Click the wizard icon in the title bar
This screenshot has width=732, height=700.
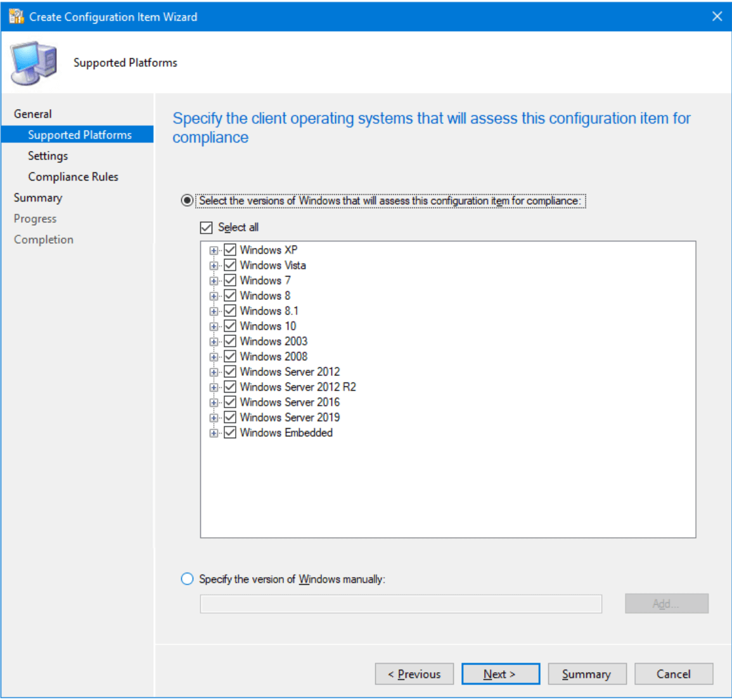16,17
